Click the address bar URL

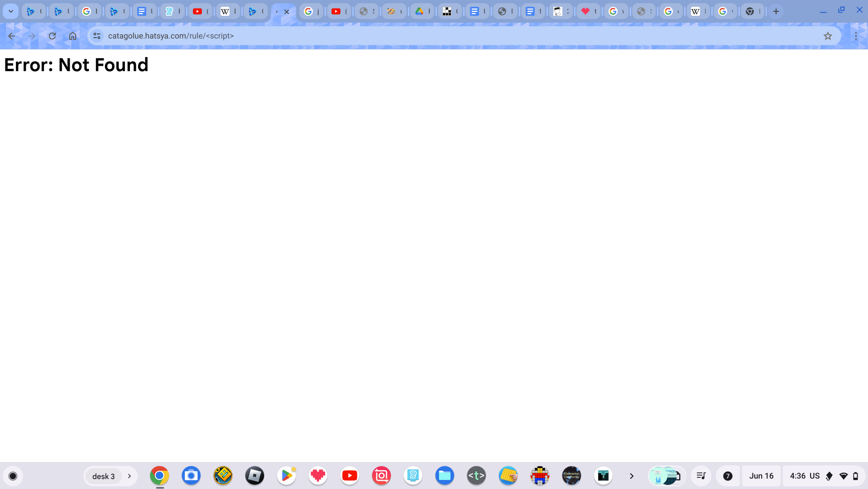click(x=171, y=36)
